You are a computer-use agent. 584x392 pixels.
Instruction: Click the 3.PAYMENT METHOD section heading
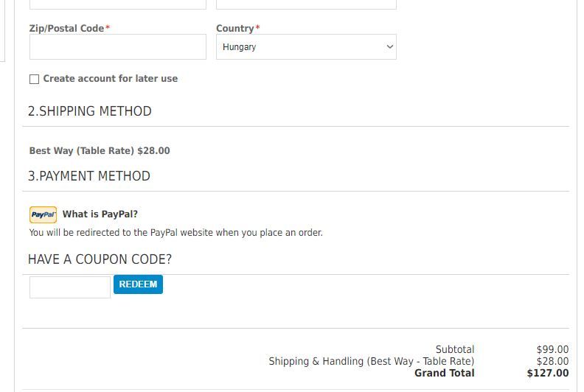[89, 176]
